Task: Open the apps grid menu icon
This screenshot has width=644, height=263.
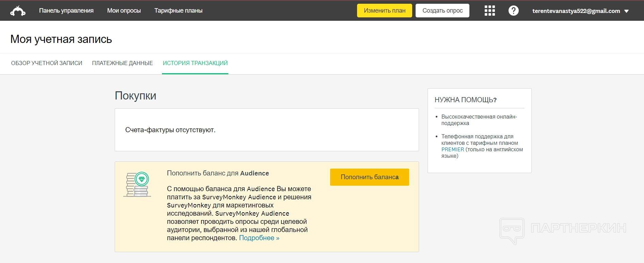Action: pos(489,11)
